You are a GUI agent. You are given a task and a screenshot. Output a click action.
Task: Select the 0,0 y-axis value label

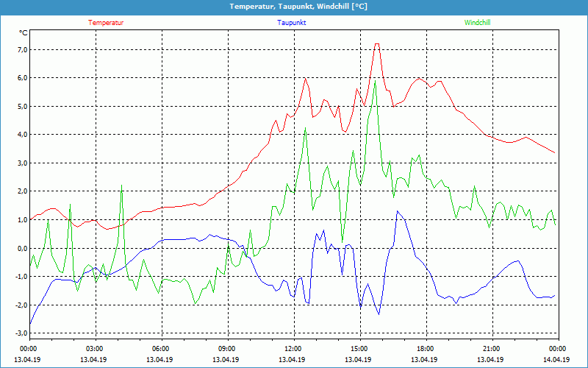(x=22, y=249)
